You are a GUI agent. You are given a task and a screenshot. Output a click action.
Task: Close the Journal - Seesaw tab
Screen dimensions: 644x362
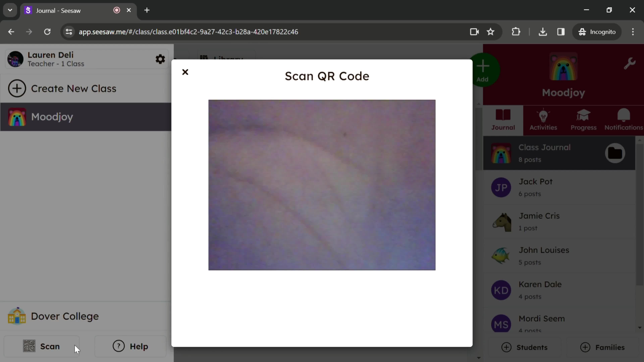coord(129,10)
